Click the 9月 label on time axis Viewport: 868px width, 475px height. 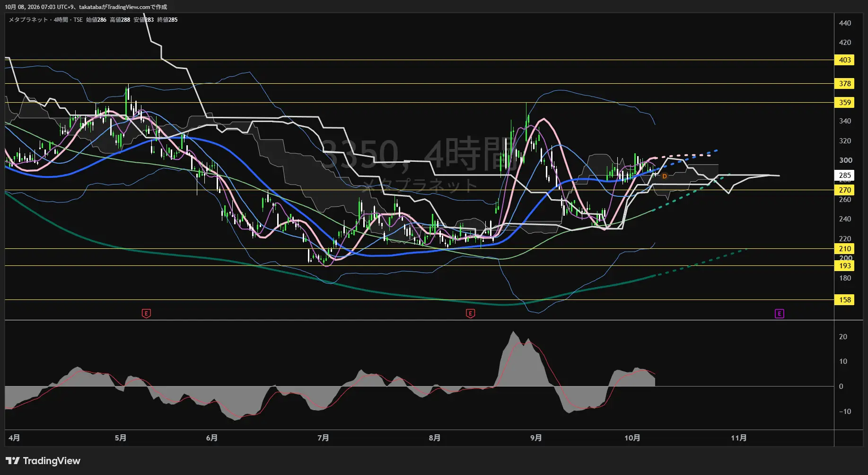point(536,438)
